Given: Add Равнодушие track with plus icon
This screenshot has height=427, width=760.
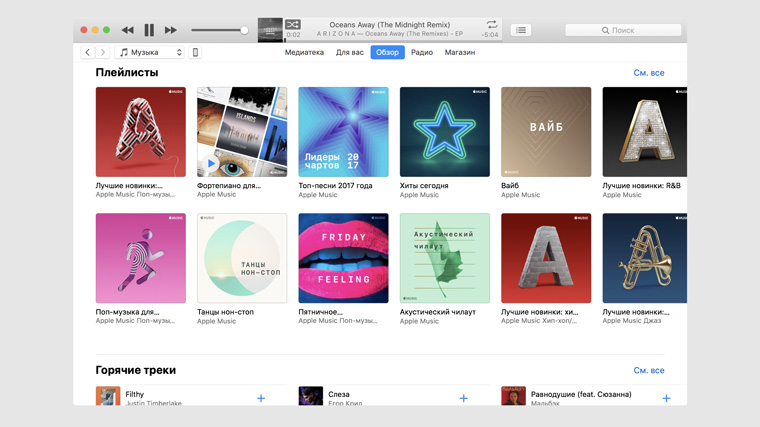Looking at the screenshot, I should click(x=666, y=398).
